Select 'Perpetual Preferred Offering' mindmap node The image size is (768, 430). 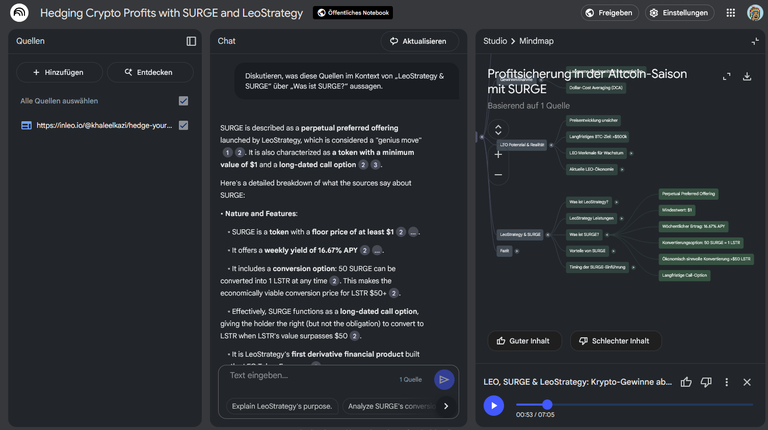click(x=688, y=194)
